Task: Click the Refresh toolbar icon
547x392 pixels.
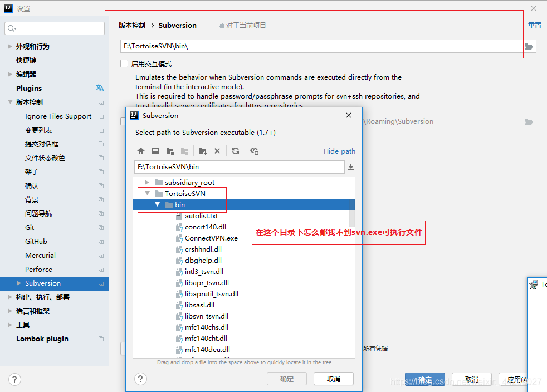Action: click(x=236, y=151)
